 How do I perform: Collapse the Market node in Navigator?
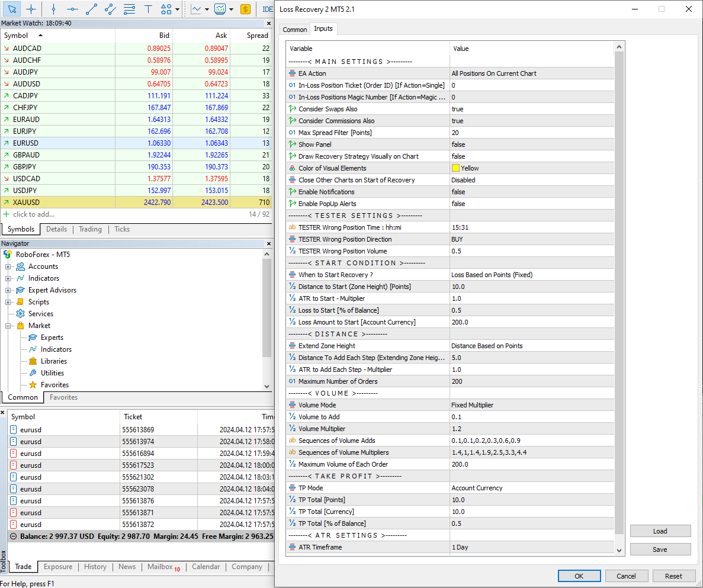pos(9,326)
